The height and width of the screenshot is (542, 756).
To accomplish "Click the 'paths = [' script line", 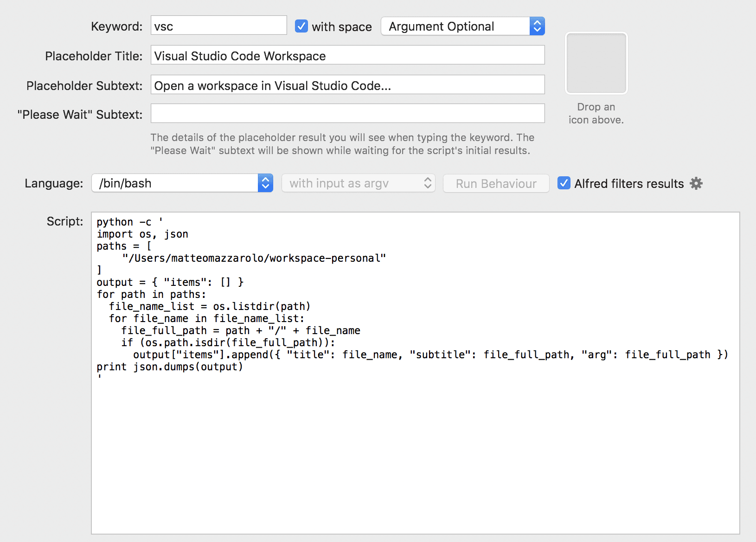I will pyautogui.click(x=124, y=246).
